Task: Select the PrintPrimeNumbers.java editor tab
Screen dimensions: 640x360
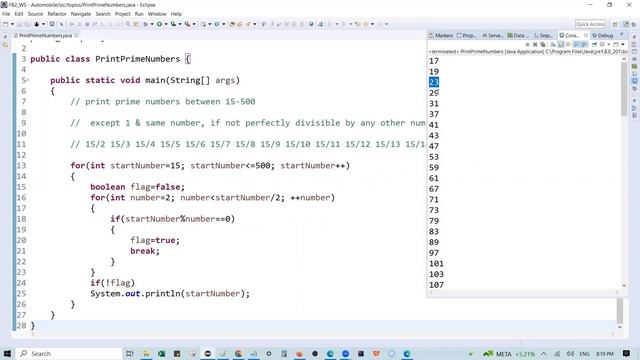Action: (45, 36)
